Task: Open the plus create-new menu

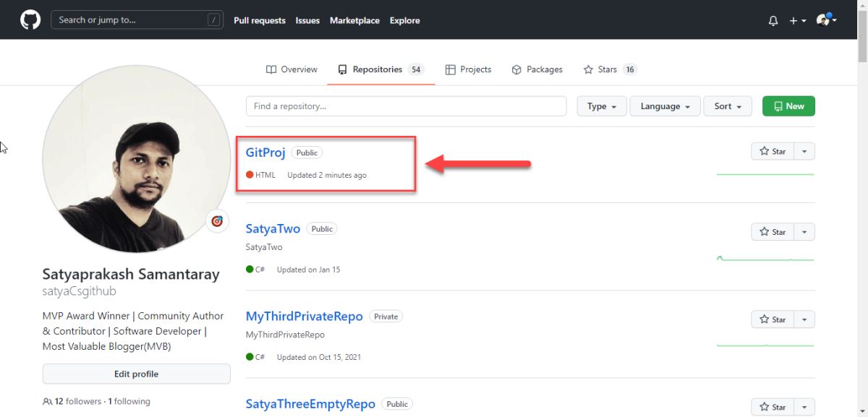Action: point(798,21)
